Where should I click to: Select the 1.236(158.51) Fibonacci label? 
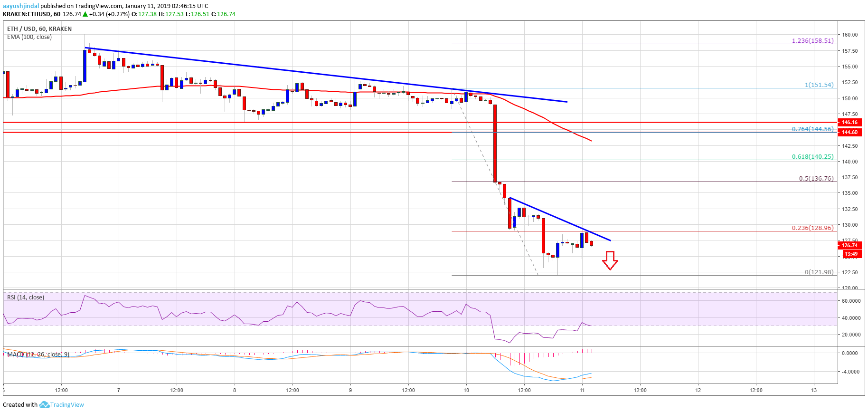pos(812,41)
